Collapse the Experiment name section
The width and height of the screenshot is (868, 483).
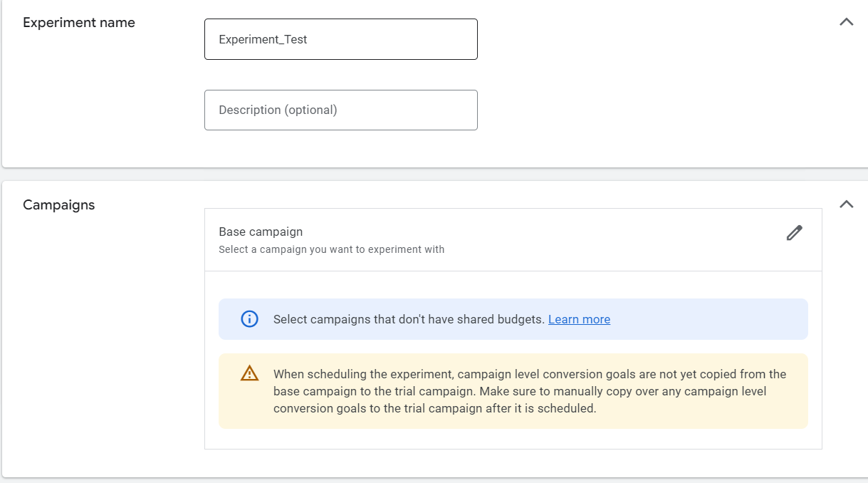point(846,22)
